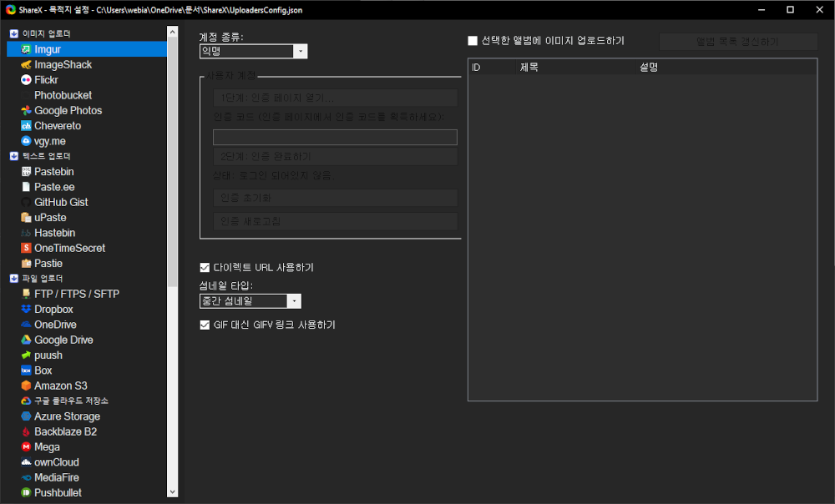Select GitHub Gist in the list

pyautogui.click(x=61, y=202)
